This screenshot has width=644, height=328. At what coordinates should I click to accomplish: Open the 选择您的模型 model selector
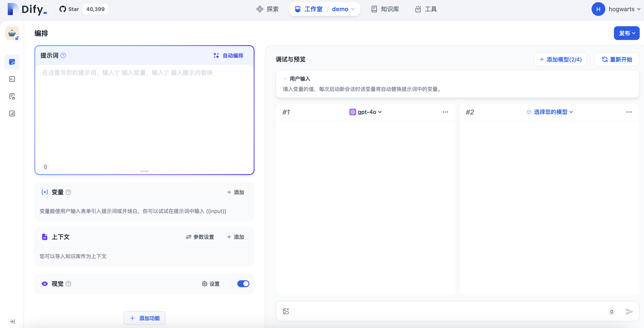[x=549, y=112]
